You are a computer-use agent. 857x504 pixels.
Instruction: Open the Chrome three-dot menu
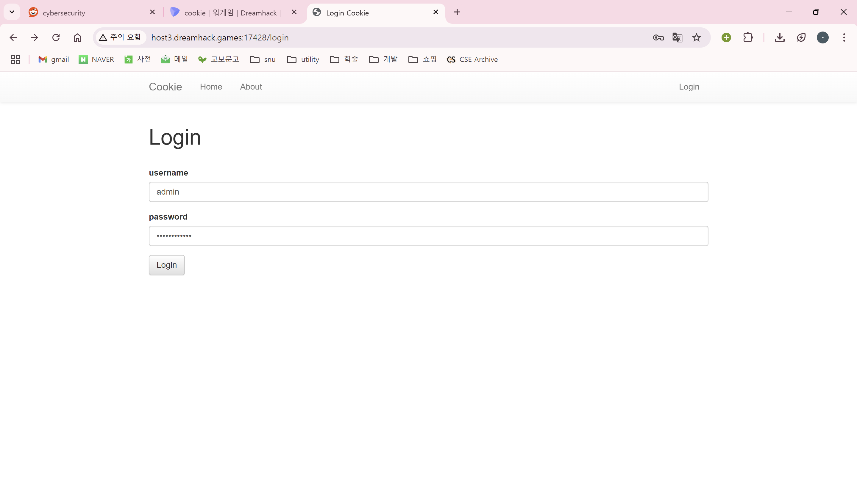tap(844, 38)
